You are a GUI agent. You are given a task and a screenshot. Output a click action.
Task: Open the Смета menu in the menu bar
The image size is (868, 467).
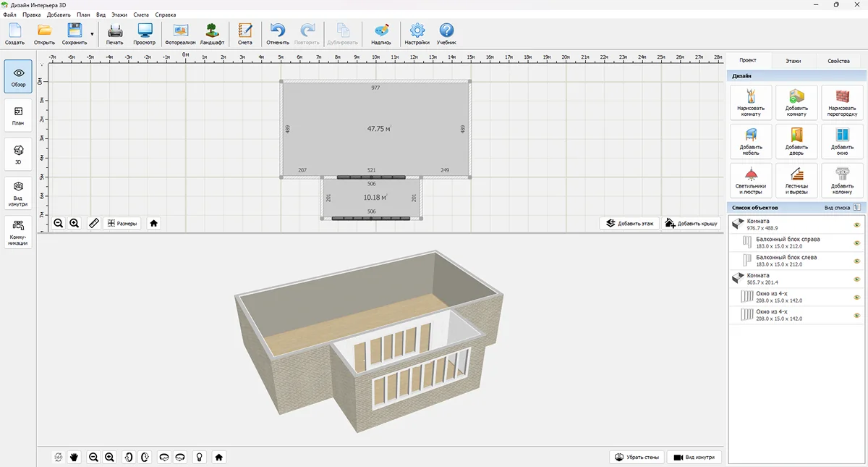(141, 14)
